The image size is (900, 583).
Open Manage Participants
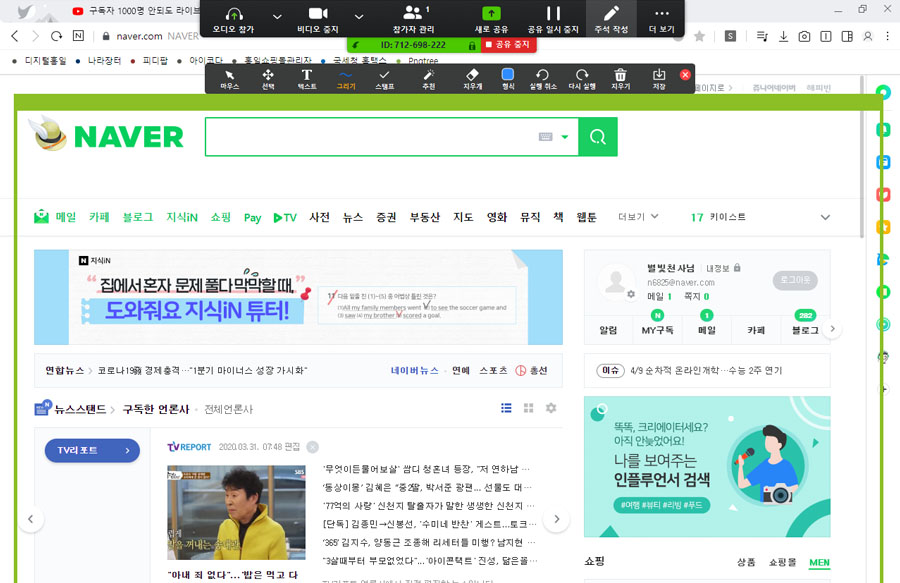(x=413, y=19)
